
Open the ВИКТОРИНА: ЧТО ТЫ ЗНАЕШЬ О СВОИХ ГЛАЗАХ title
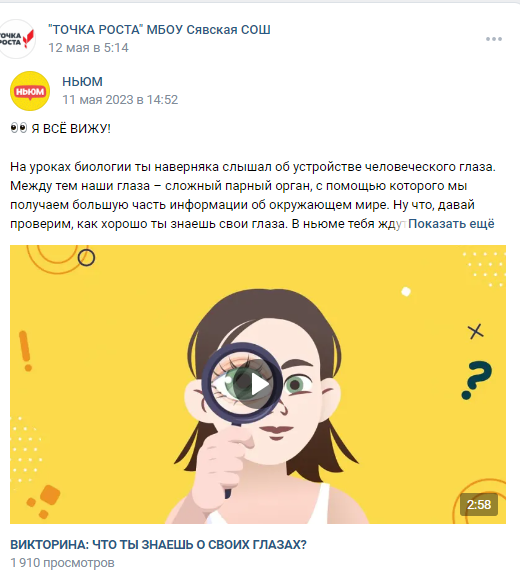click(158, 545)
